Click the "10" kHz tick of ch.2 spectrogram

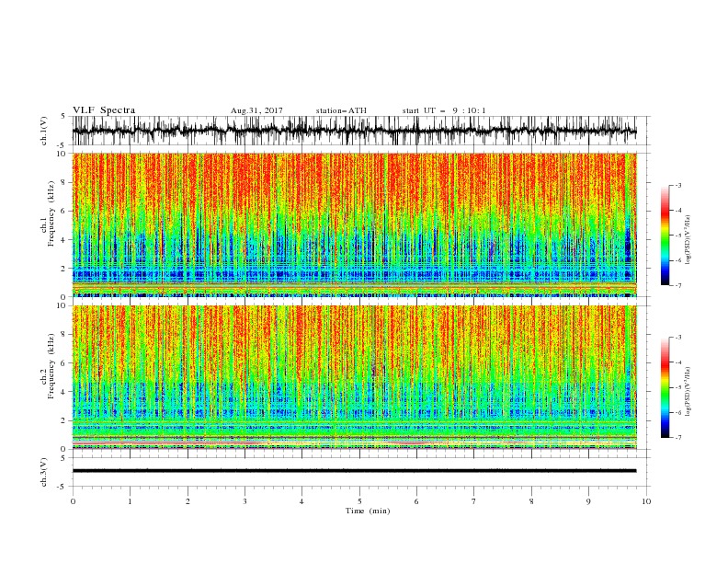(63, 305)
